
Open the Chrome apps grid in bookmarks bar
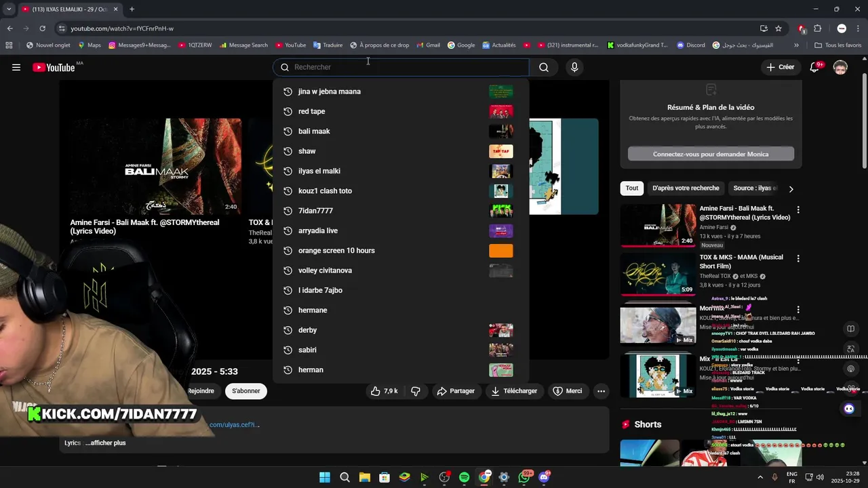pyautogui.click(x=9, y=45)
